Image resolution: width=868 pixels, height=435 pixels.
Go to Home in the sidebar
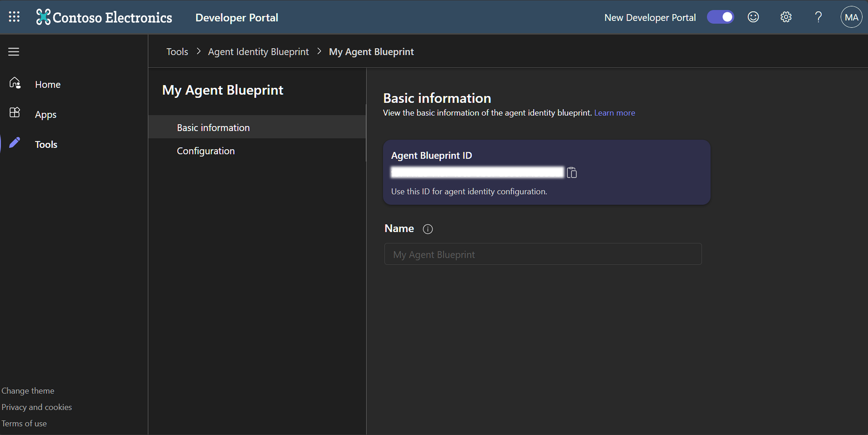pyautogui.click(x=48, y=84)
